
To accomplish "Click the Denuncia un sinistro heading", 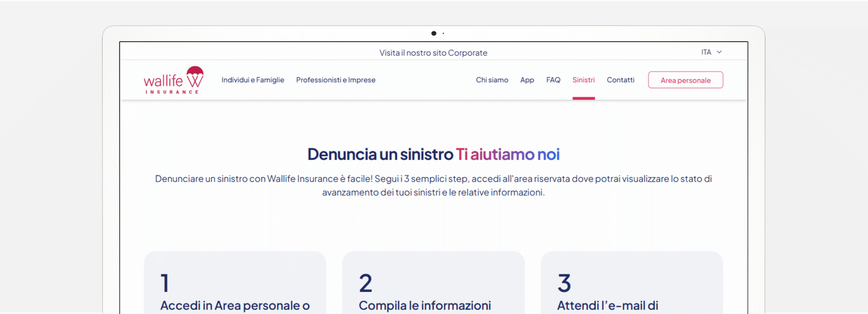I will 380,155.
